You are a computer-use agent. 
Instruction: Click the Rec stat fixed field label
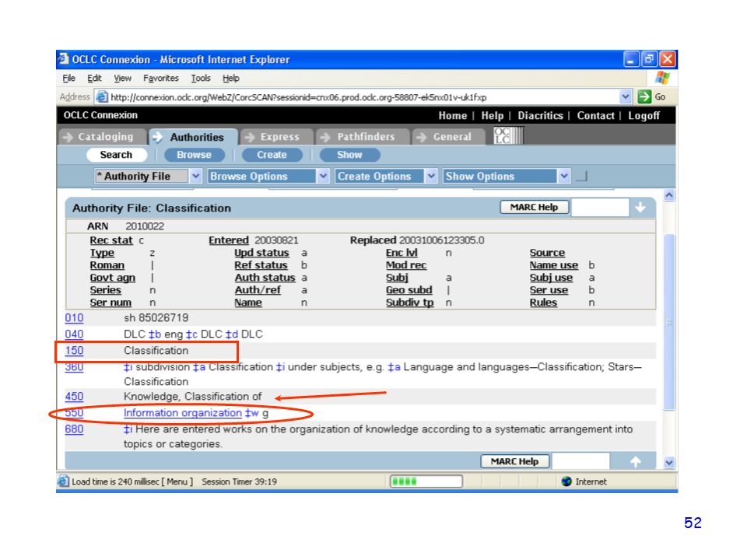pos(111,240)
